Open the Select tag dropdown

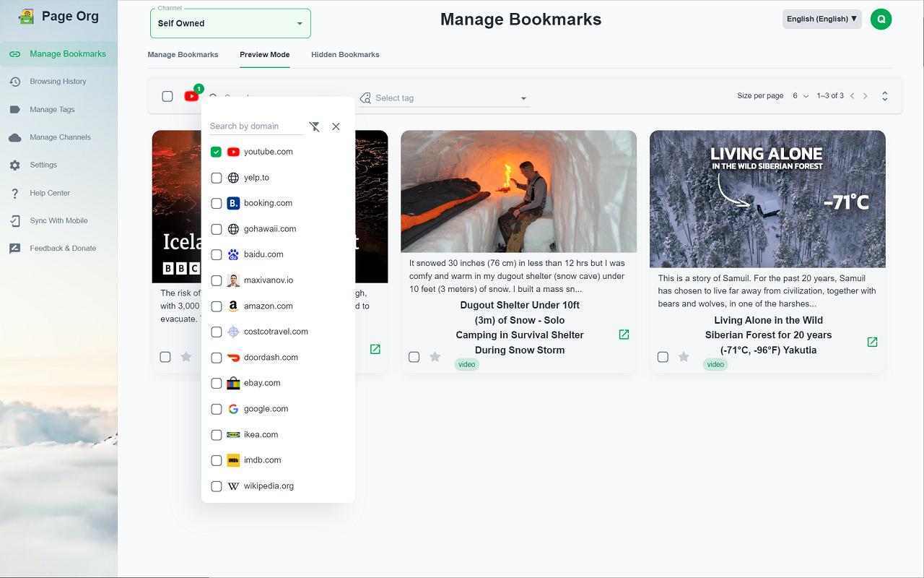(x=445, y=98)
